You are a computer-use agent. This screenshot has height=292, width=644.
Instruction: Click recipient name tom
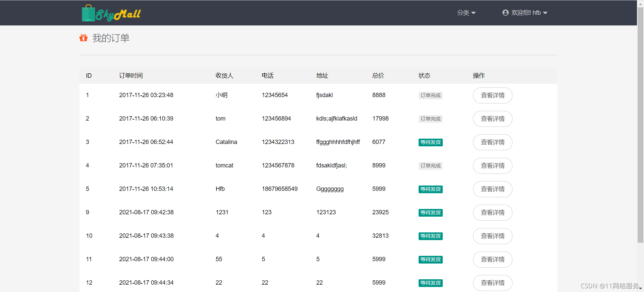click(x=221, y=119)
